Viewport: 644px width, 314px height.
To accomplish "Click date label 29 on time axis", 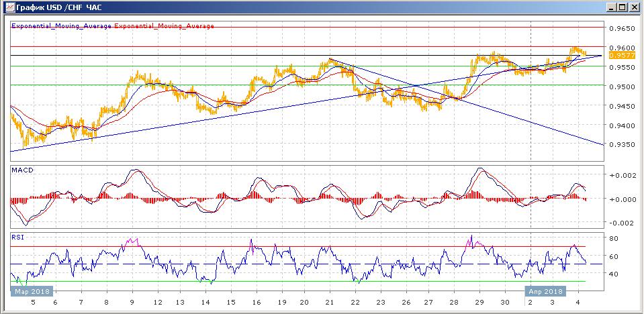I will 479,303.
